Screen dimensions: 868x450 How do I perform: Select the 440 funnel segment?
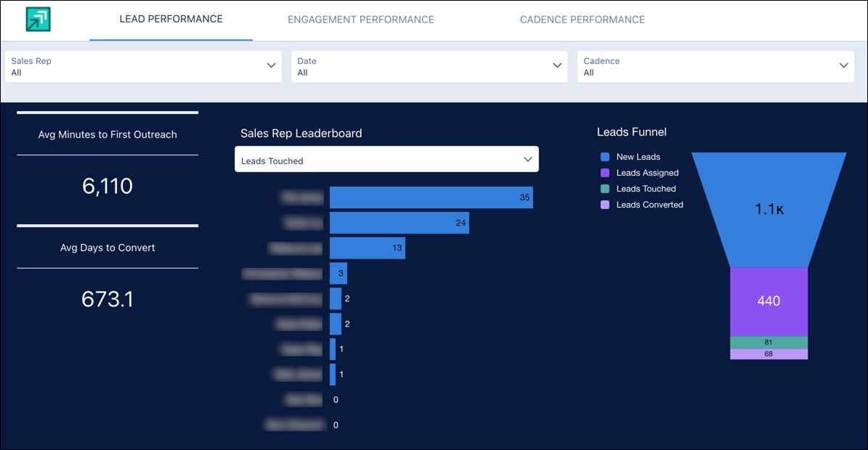pyautogui.click(x=769, y=302)
